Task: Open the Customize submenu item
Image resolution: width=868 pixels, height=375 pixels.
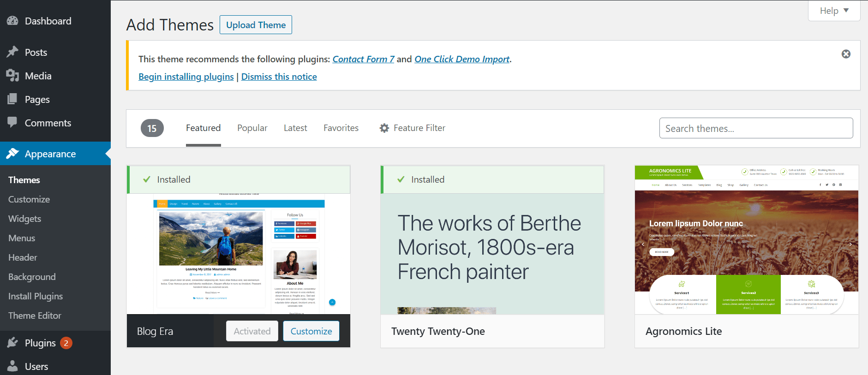Action: (x=29, y=199)
